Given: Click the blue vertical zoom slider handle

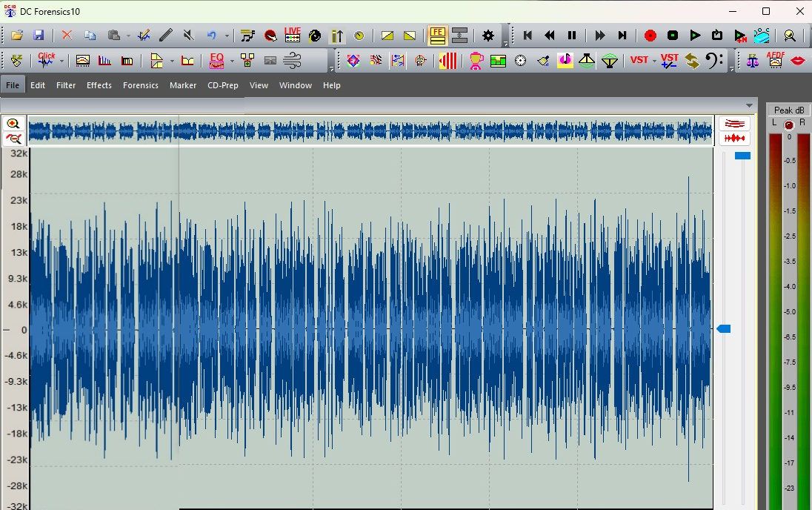Looking at the screenshot, I should point(742,156).
